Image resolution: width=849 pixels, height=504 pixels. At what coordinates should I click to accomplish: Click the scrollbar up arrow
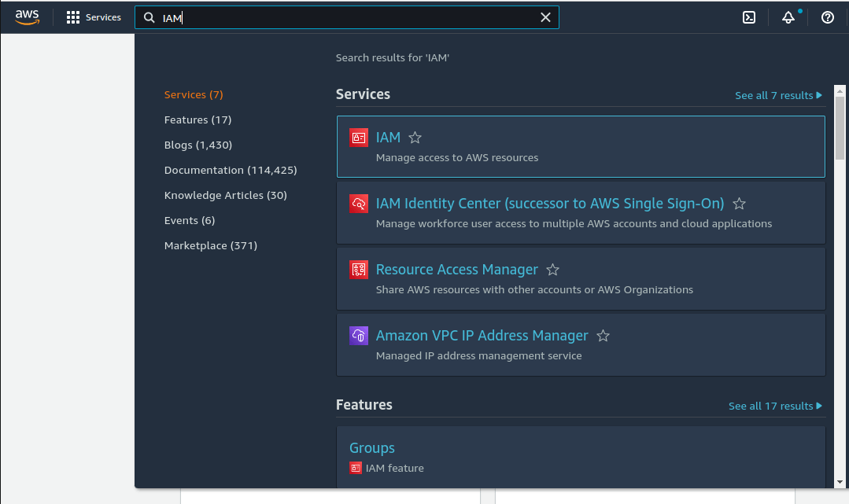(x=840, y=91)
